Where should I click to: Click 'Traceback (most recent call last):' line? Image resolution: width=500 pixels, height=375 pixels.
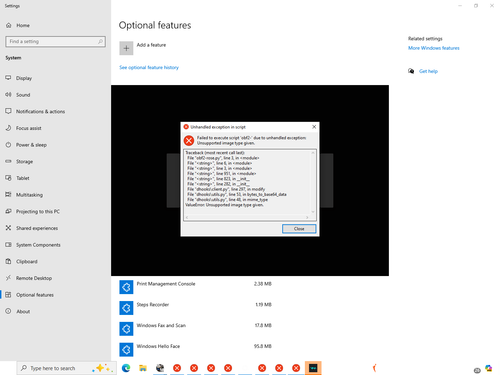215,153
